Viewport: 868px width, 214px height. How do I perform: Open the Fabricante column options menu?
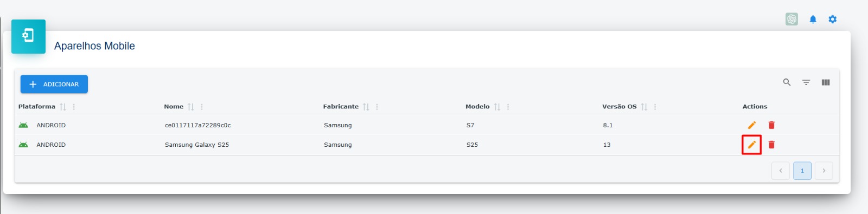377,107
